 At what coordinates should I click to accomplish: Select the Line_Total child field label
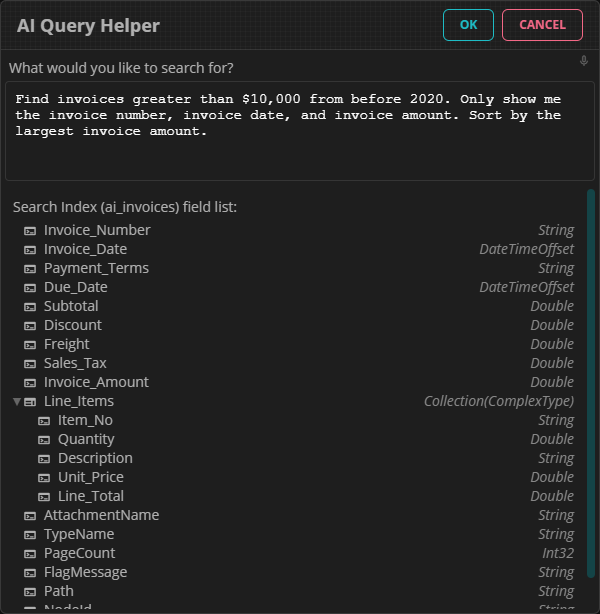click(91, 496)
